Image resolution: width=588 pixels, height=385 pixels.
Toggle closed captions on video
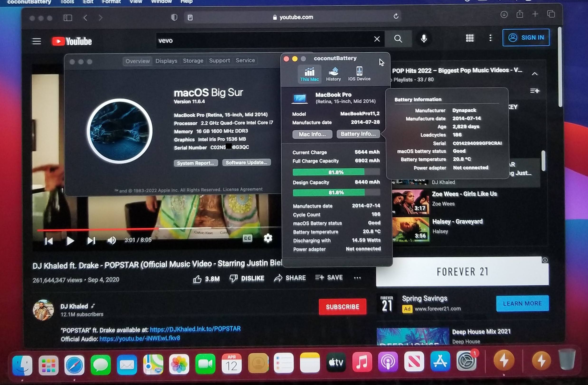(x=247, y=238)
